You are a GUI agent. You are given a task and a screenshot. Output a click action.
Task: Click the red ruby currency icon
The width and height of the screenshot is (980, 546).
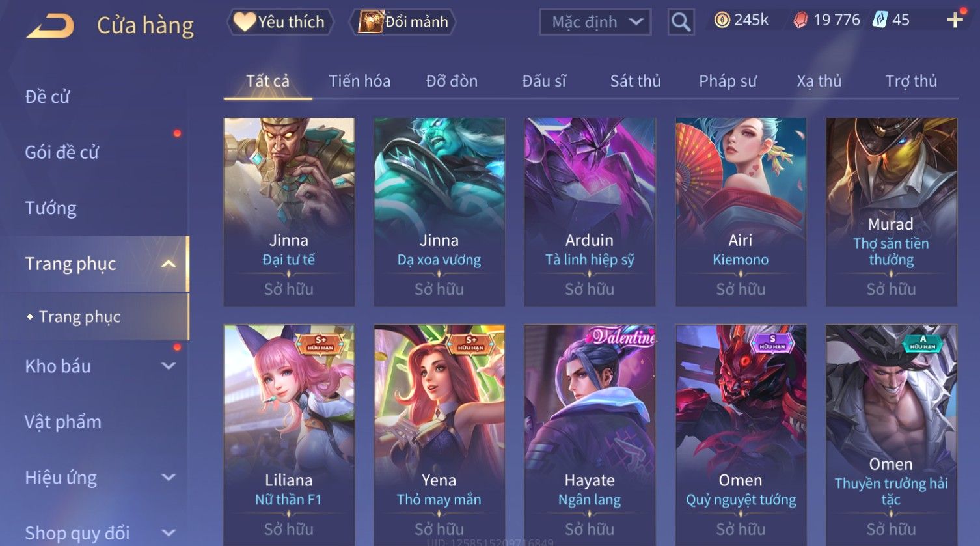point(800,21)
